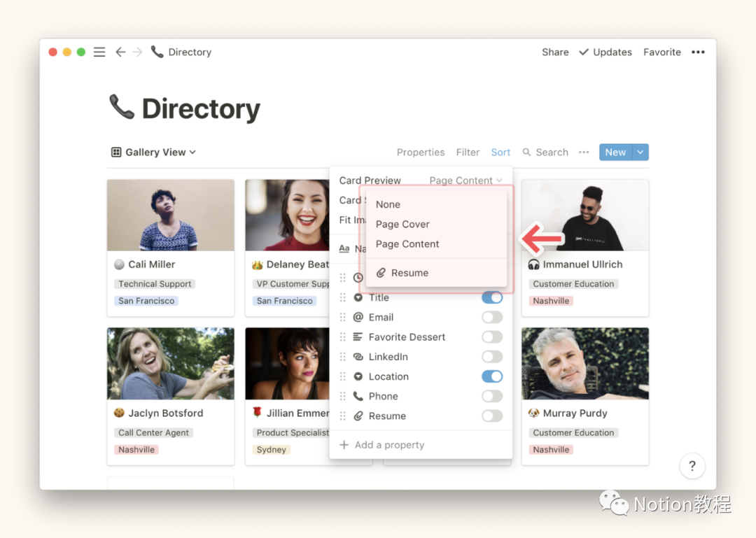Enable the Phone property toggle
Viewport: 756px width, 538px height.
coord(492,397)
